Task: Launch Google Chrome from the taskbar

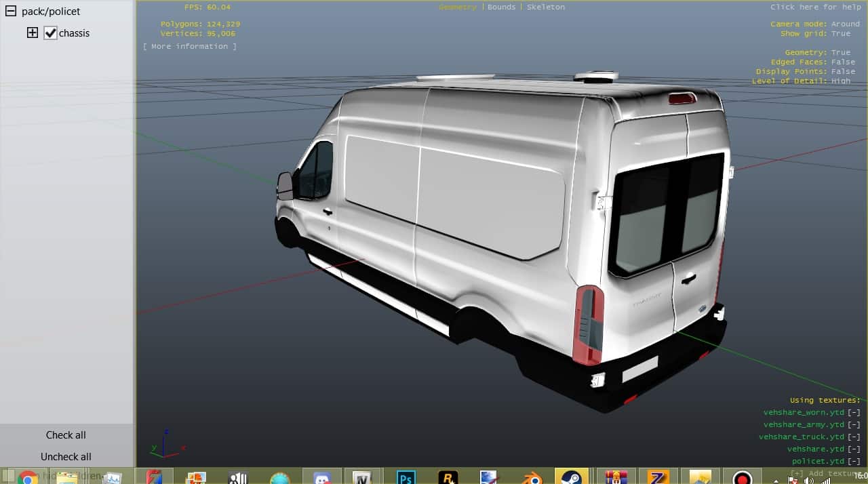Action: click(x=28, y=477)
